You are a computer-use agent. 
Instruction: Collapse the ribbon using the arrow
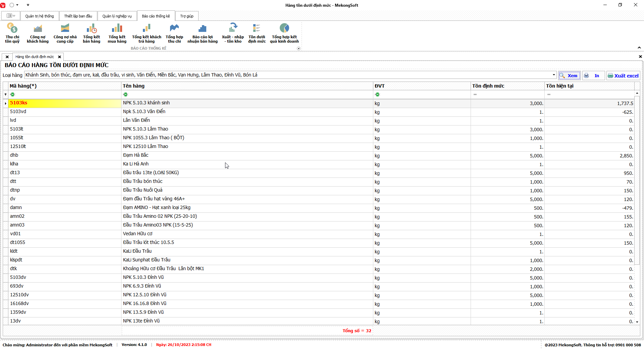pyautogui.click(x=639, y=48)
